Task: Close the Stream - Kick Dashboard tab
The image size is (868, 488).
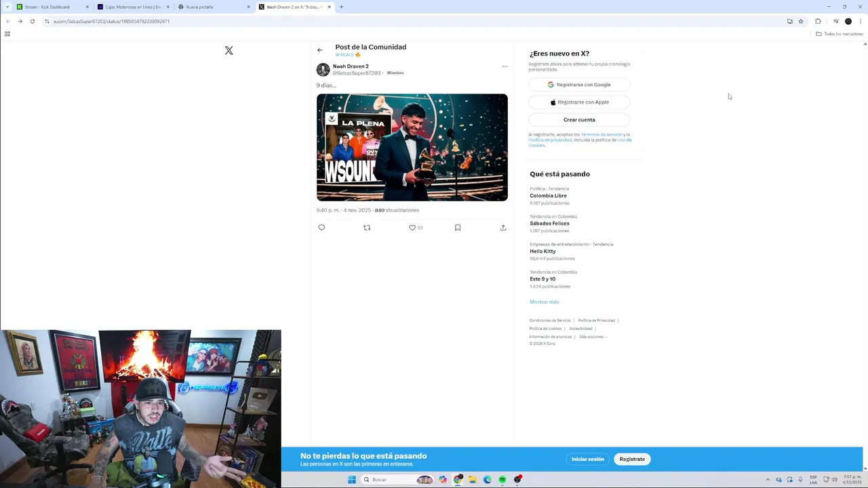Action: point(87,7)
